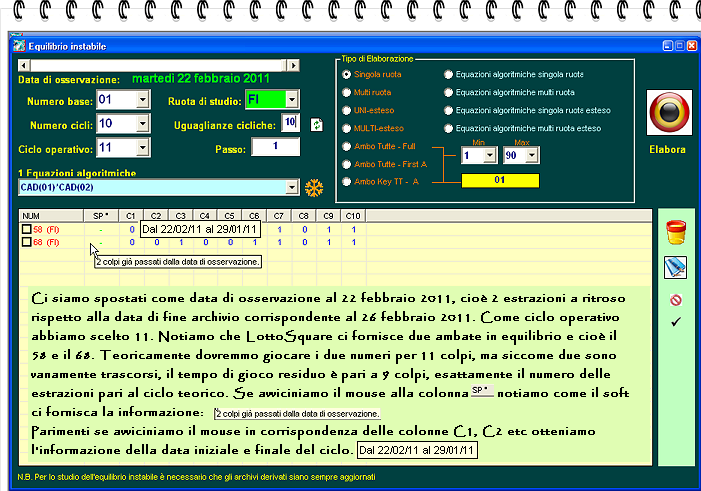Open the Max value dropdown

(532, 155)
